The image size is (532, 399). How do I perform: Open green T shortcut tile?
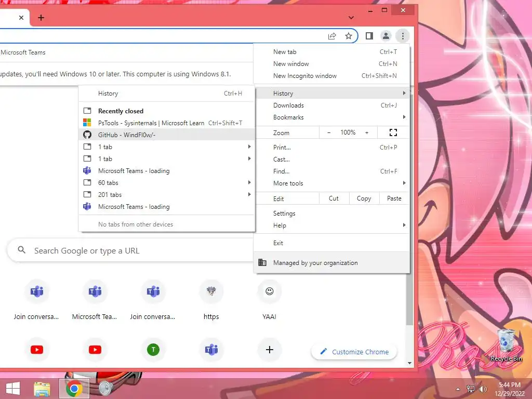pos(153,350)
